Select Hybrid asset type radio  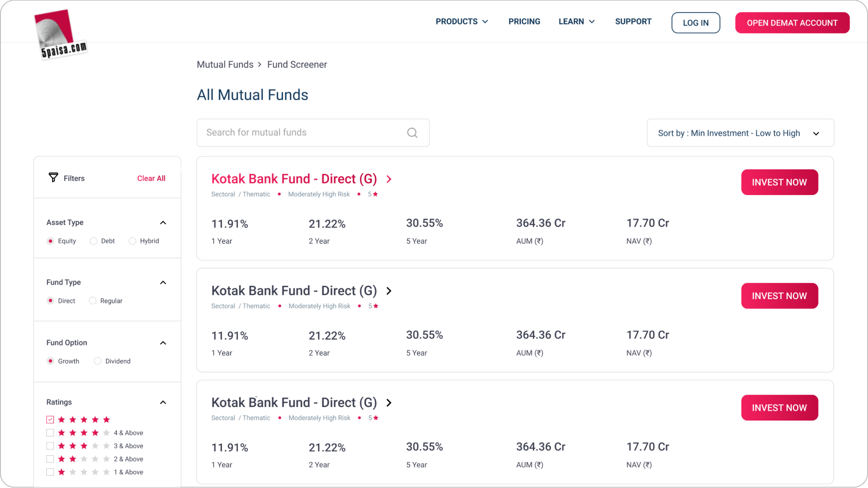coord(132,241)
